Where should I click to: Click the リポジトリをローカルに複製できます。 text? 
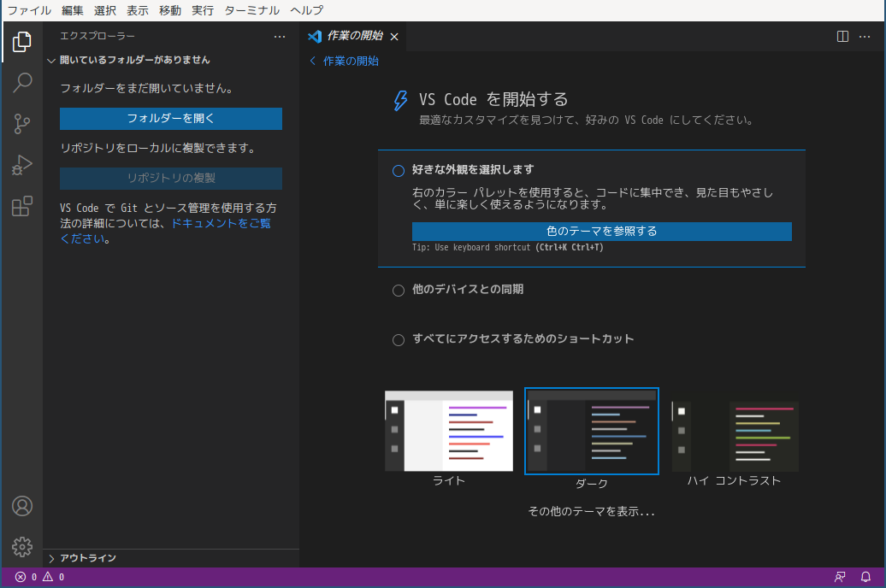(x=158, y=149)
